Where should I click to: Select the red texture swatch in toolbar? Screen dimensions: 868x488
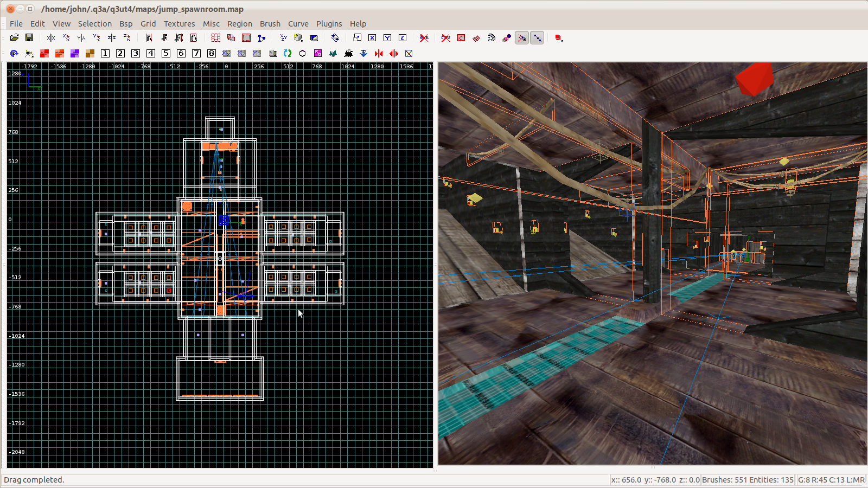[44, 53]
